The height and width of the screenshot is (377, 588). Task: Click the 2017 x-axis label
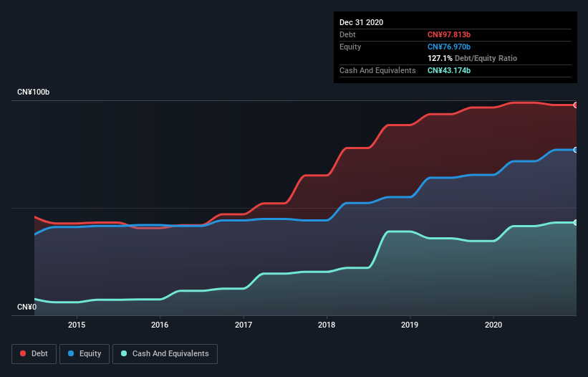244,325
